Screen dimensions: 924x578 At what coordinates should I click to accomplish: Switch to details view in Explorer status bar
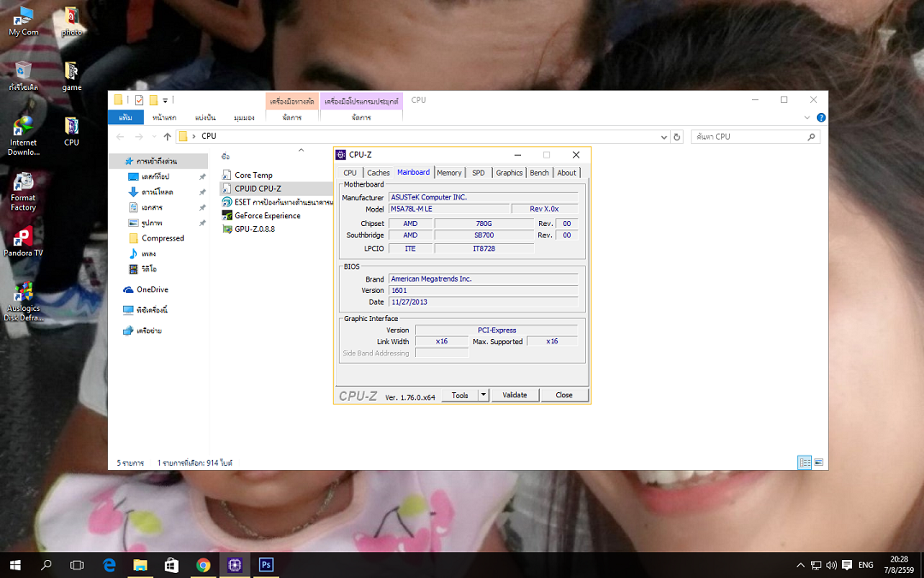click(804, 462)
